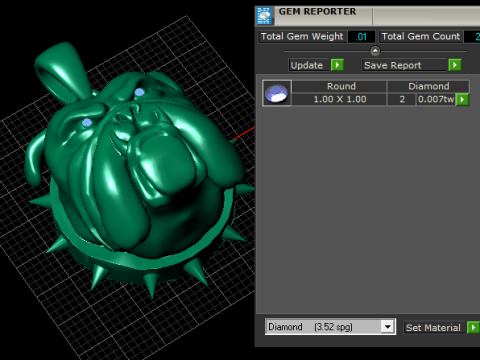The width and height of the screenshot is (480, 360).
Task: Click the Diamond material cell
Action: click(x=428, y=86)
